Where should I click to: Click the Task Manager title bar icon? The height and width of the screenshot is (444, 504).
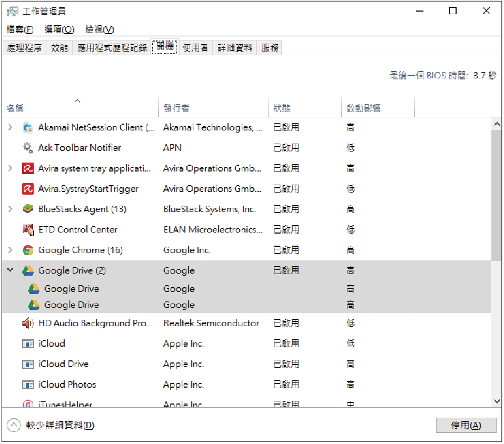pos(13,12)
